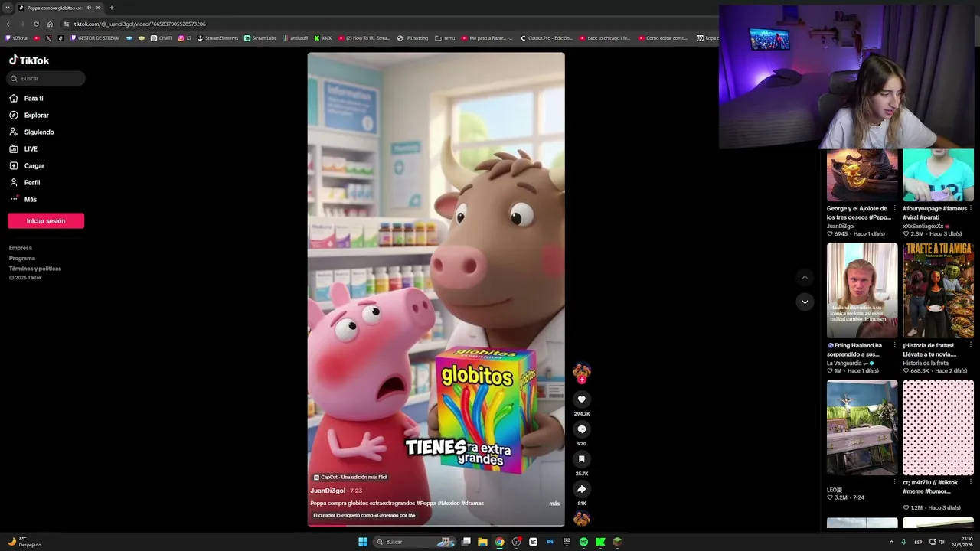
Task: Open a new browser tab
Action: tap(111, 8)
